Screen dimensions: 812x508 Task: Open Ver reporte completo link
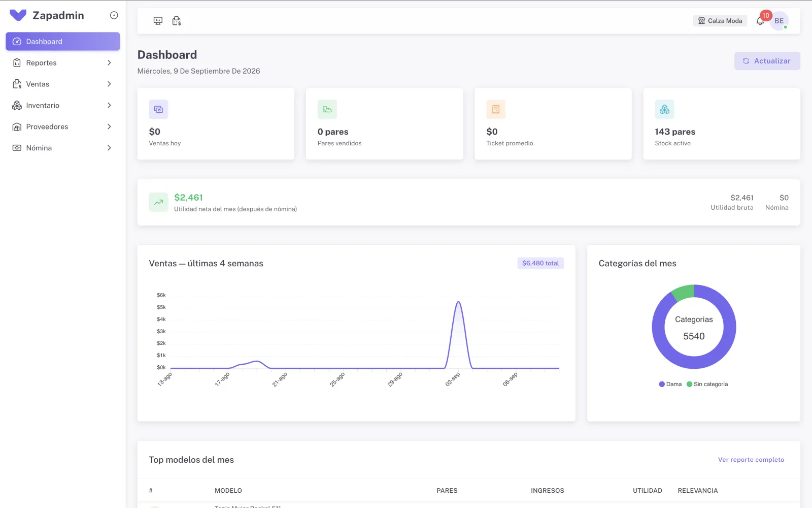pos(751,460)
